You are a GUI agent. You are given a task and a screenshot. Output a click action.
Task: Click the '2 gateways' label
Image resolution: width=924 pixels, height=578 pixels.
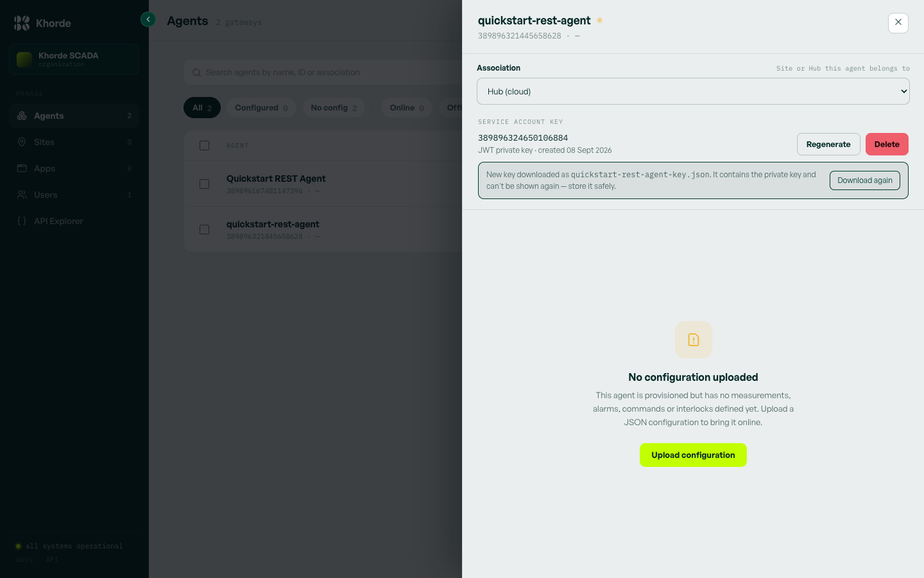pos(239,22)
